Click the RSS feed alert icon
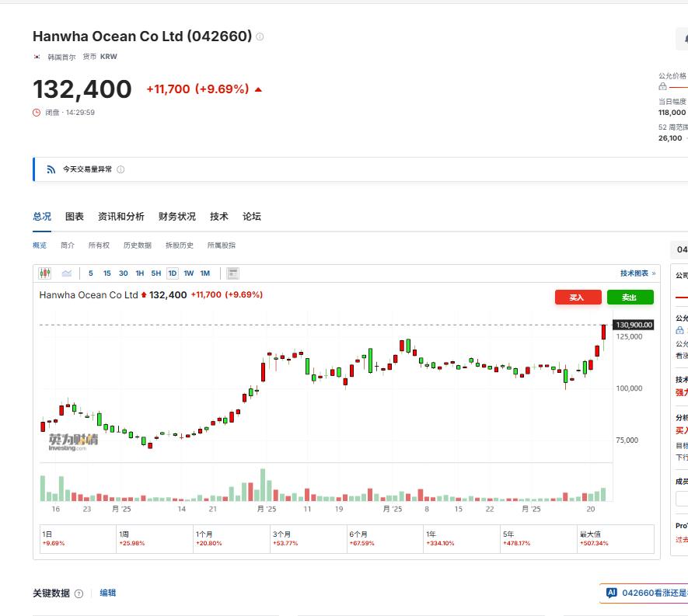688x616 pixels. [x=51, y=169]
